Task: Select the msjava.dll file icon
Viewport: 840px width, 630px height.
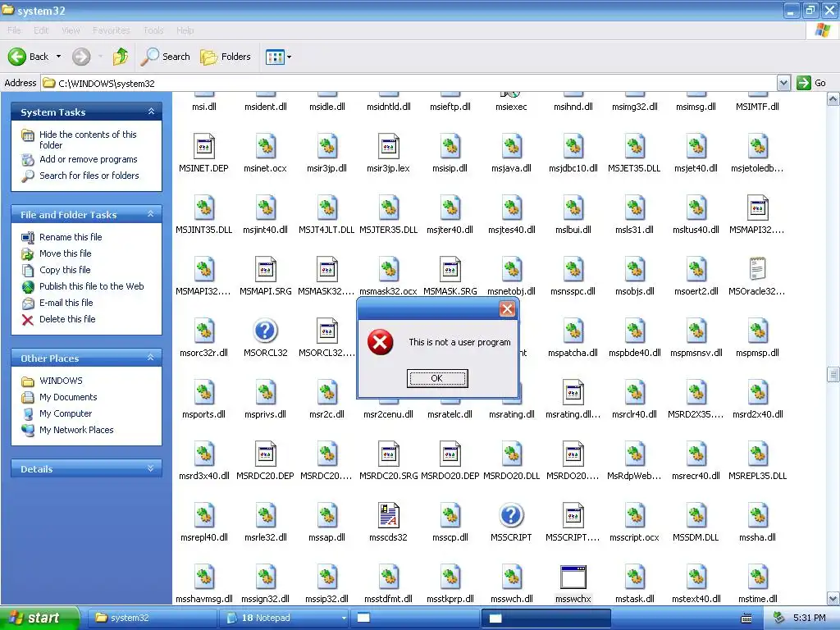Action: 512,146
